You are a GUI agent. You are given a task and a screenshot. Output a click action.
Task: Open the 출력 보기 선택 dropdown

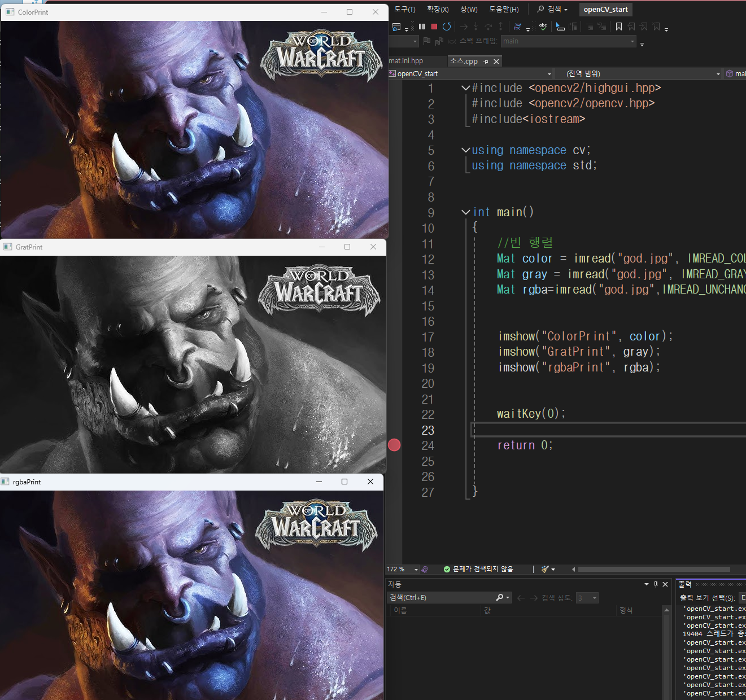coord(743,598)
